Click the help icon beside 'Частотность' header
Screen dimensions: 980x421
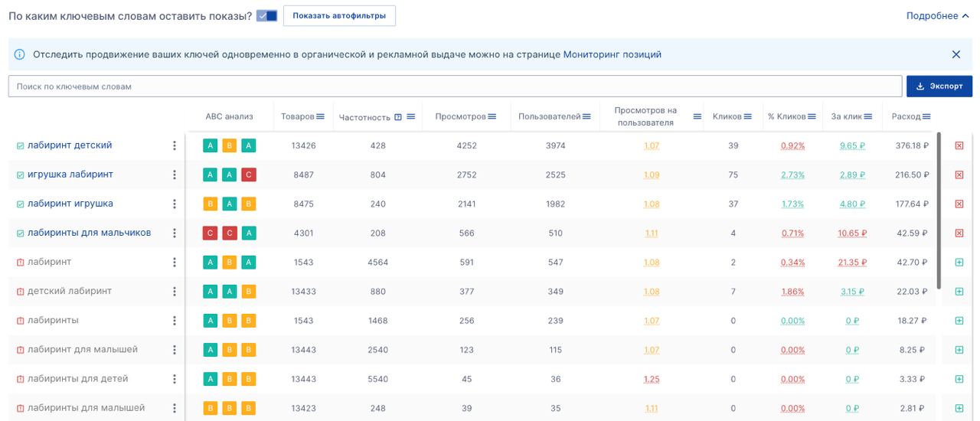tap(398, 117)
